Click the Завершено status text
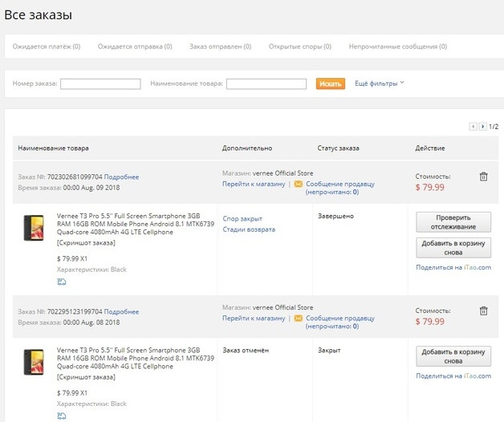Screen dimensions: 504x422 pyautogui.click(x=335, y=217)
